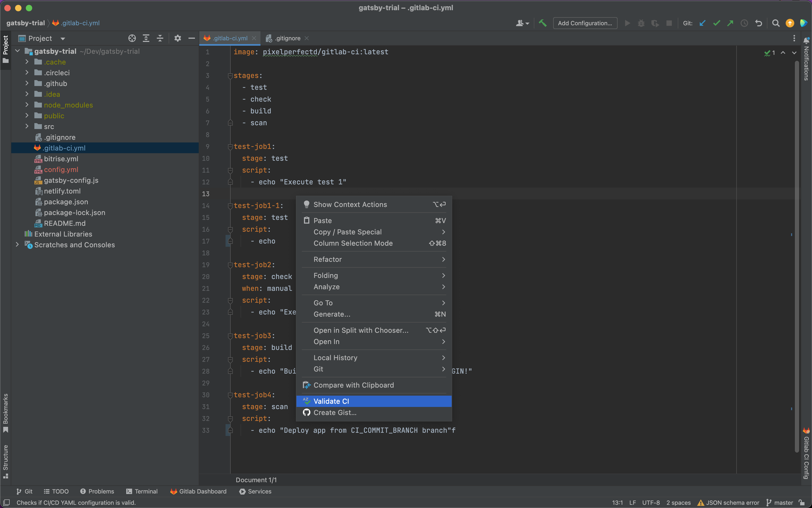812x508 pixels.
Task: Close the .gitlab-ci.yml editor tab
Action: click(x=254, y=38)
